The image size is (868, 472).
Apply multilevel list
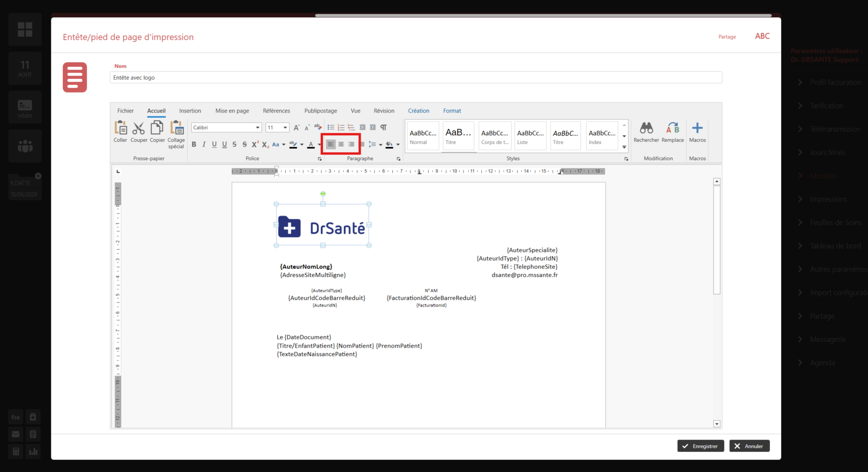click(x=351, y=128)
